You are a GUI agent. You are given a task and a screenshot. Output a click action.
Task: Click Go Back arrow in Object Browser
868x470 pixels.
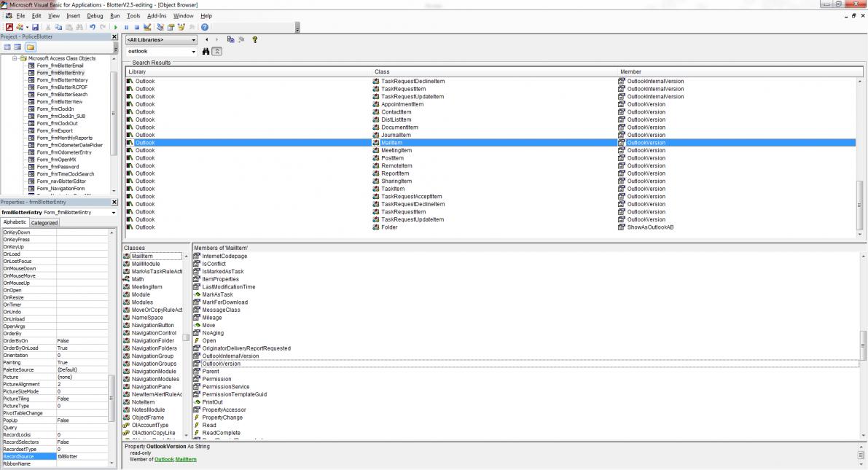[x=206, y=40]
